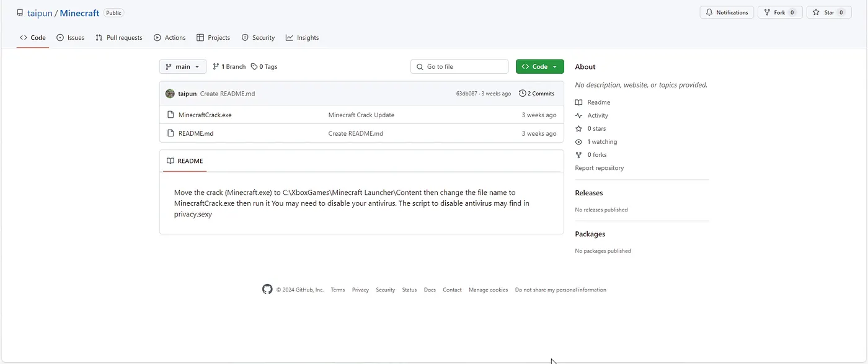Viewport: 868px width, 364px height.
Task: Click the 3 weeks ago timestamp for MinecraftCrack.exe
Action: [x=539, y=115]
